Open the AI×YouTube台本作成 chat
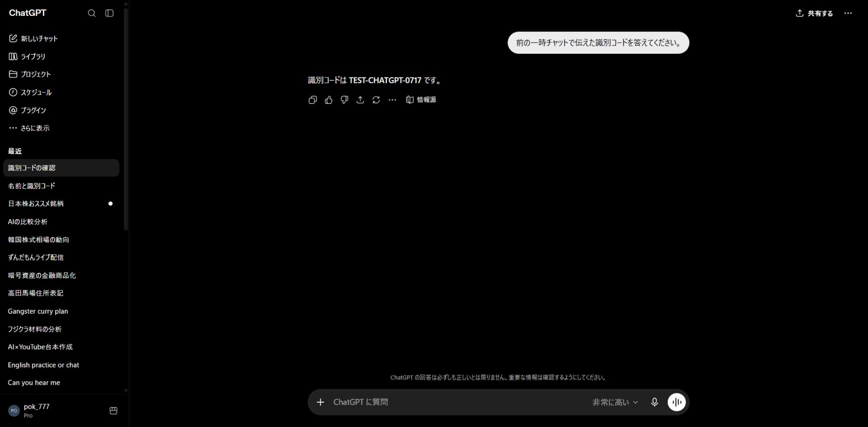Screen dimensions: 868x427 (x=61, y=347)
